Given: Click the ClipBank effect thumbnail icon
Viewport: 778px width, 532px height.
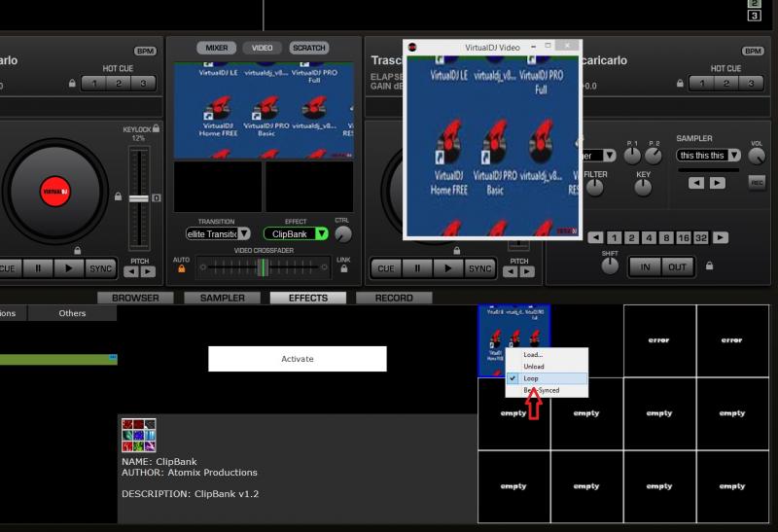Looking at the screenshot, I should [x=139, y=435].
